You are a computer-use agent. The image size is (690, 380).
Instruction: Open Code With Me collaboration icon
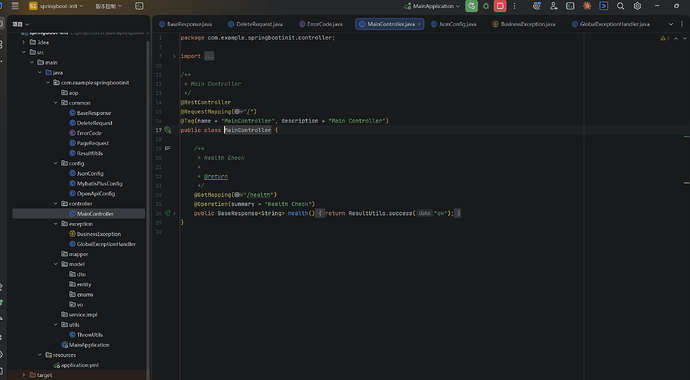554,6
